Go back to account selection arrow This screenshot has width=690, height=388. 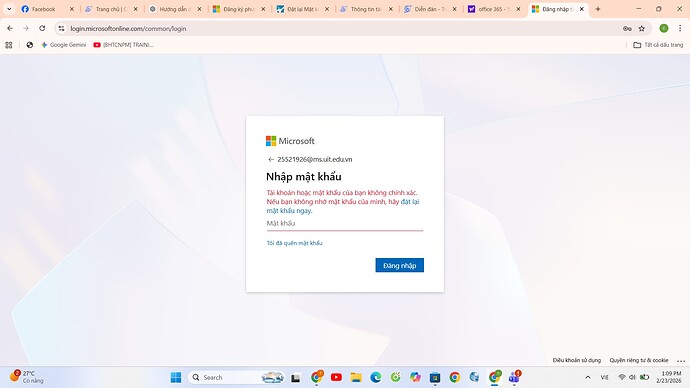coord(271,160)
